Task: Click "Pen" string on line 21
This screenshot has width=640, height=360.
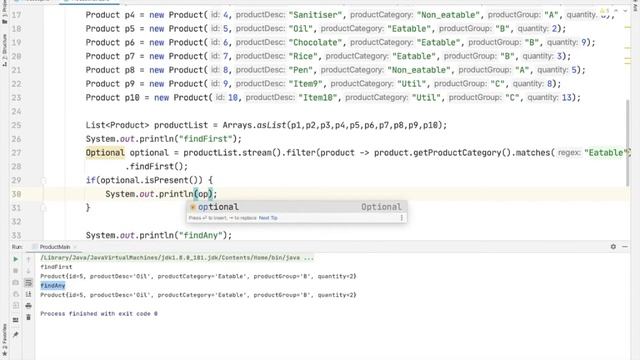Action: [300, 70]
